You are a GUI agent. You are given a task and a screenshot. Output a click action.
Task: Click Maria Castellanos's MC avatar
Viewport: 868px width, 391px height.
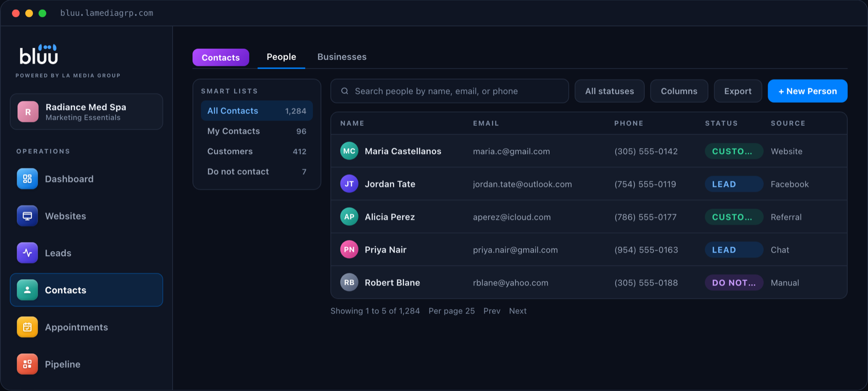coord(349,151)
